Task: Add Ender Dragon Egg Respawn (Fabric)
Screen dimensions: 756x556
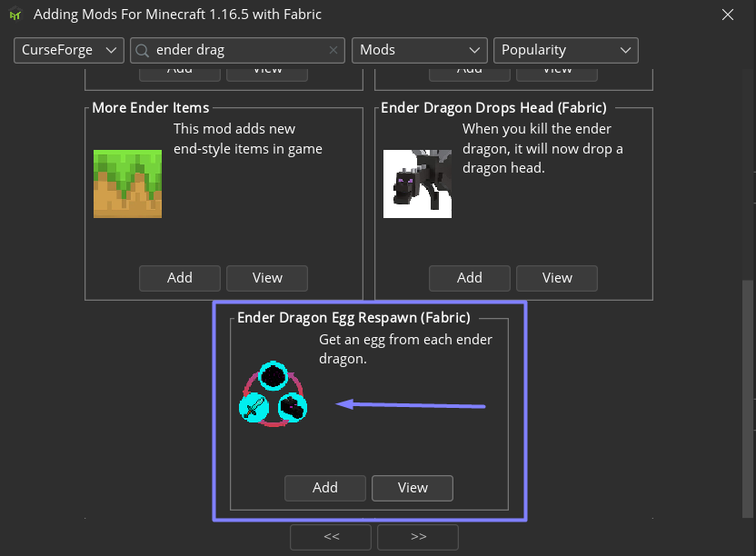Action: 325,488
